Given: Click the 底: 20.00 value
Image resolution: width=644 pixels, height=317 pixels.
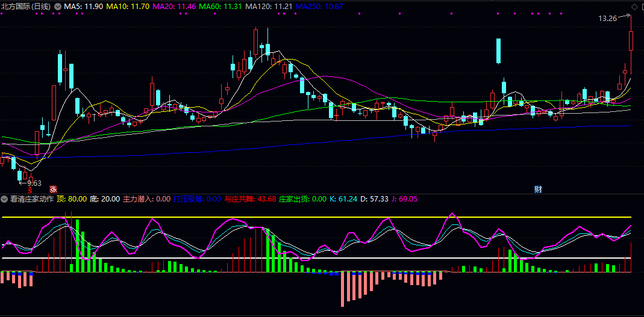Looking at the screenshot, I should point(105,199).
